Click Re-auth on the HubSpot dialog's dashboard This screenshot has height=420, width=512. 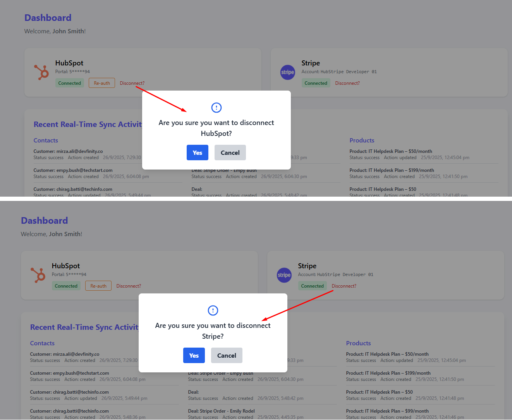tap(102, 83)
